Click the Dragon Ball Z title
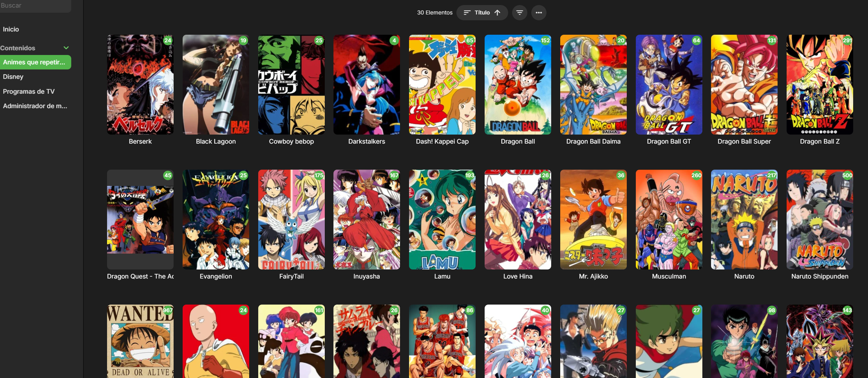Image resolution: width=868 pixels, height=378 pixels. (820, 141)
